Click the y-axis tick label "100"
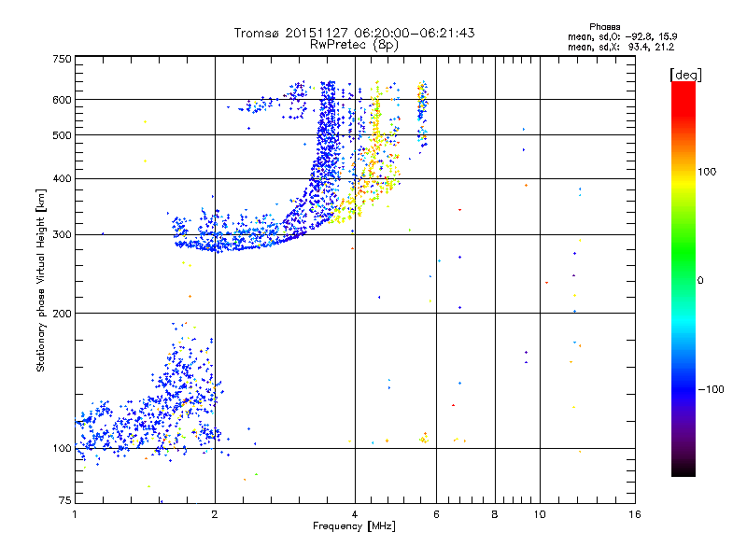Viewport: 747px width, 560px height. pos(62,448)
